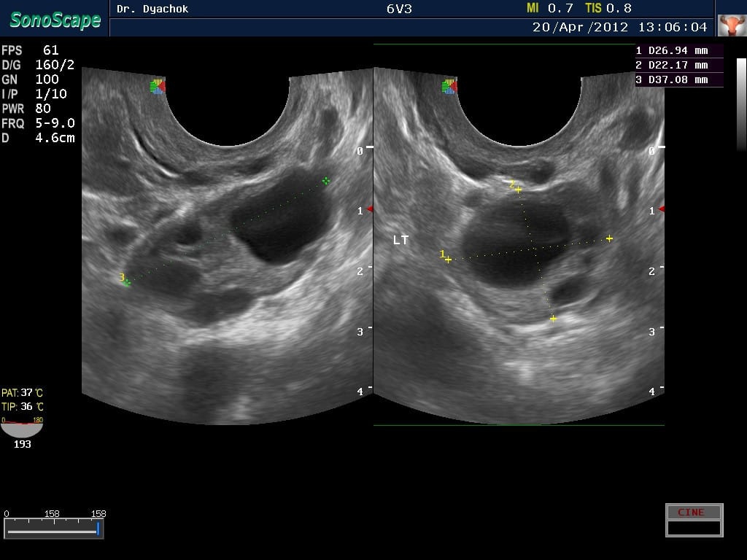Click the probe orientation marker on left image
Image resolution: width=747 pixels, height=560 pixels.
[158, 87]
